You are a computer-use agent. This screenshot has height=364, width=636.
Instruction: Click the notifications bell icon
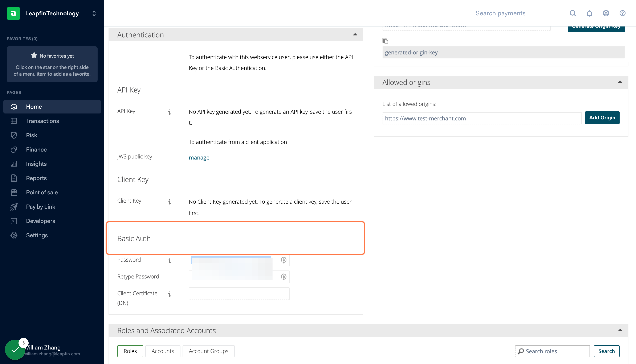pos(589,13)
